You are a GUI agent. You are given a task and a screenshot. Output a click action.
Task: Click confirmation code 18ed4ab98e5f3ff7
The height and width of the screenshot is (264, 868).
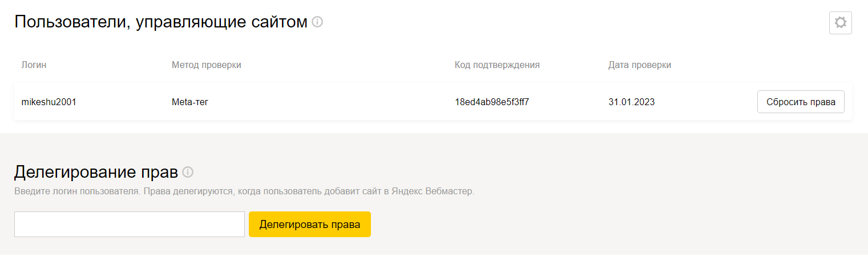492,102
